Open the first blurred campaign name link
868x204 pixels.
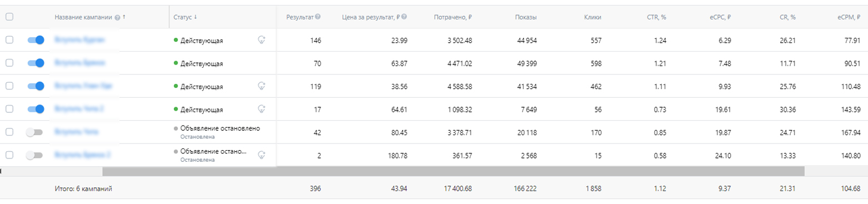click(80, 40)
